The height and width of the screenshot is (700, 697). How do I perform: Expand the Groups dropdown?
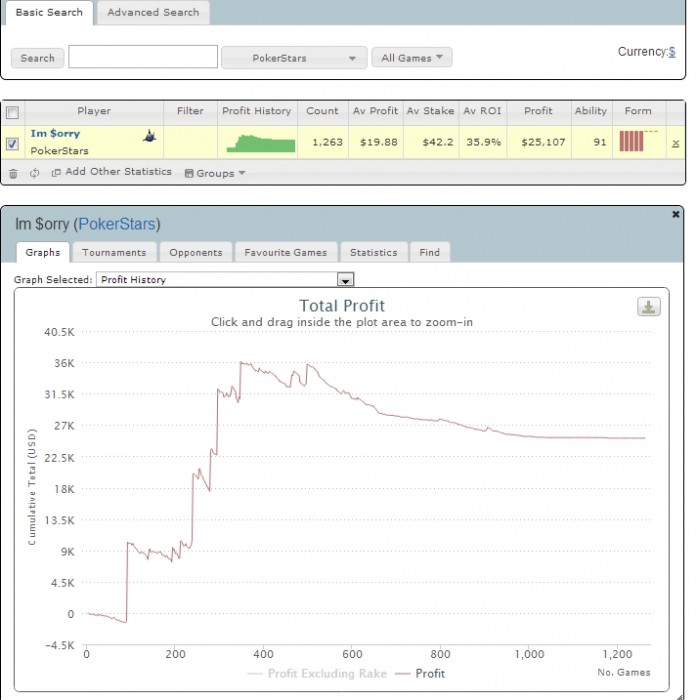[215, 173]
